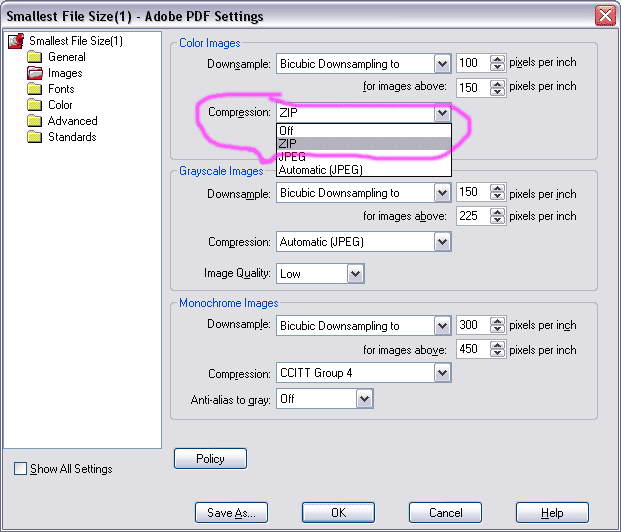Click Color Images above 150 ppi field

coord(473,87)
